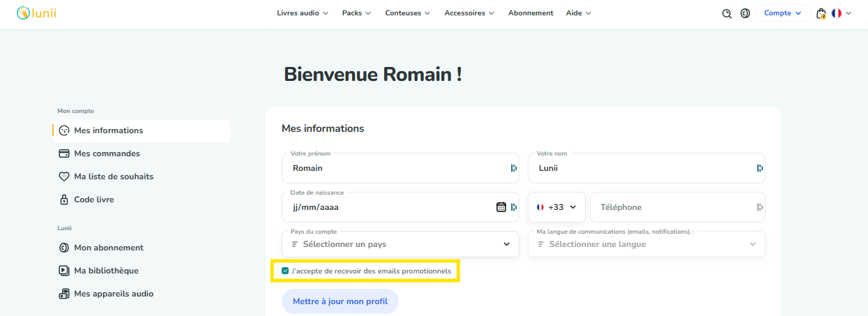Click the subscription circle icon in header
Screen dimensions: 868x316
pos(745,13)
